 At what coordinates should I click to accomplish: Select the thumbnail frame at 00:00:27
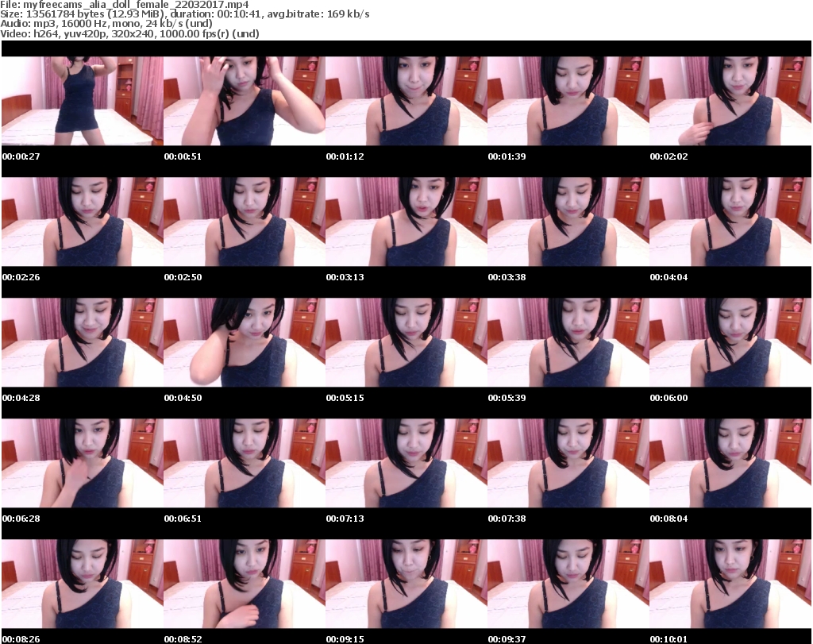tap(83, 101)
